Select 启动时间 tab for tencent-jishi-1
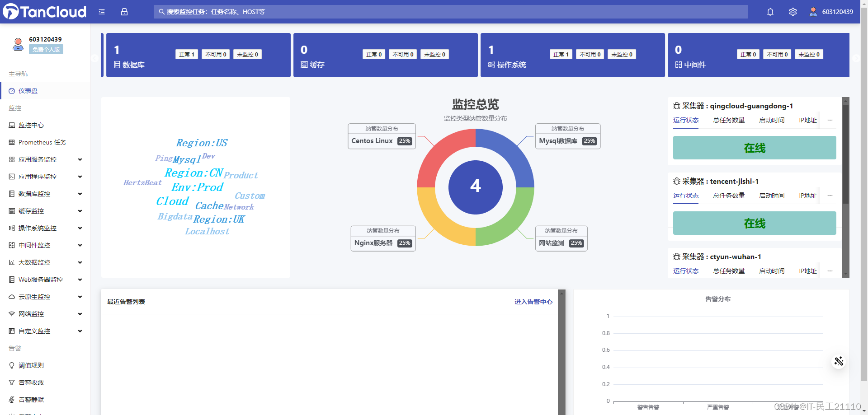868x415 pixels. coord(772,196)
